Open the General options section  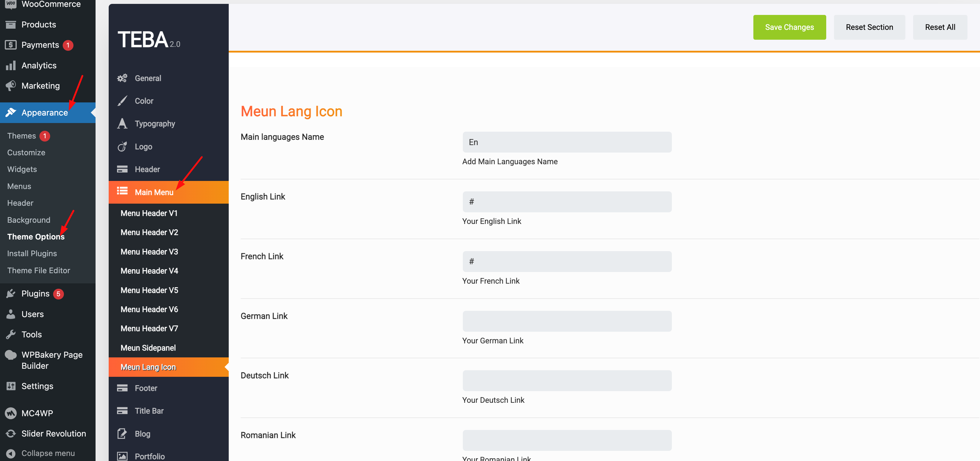(168, 78)
